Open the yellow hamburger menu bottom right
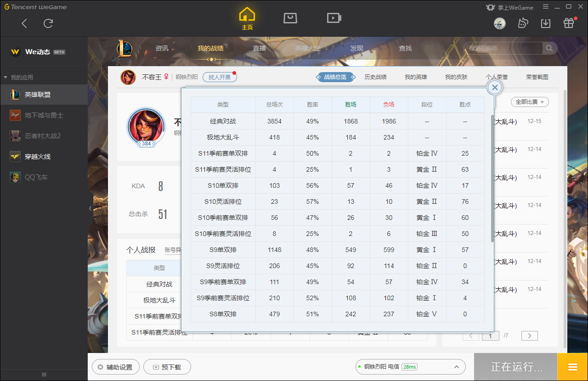The width and height of the screenshot is (588, 381). 572,367
